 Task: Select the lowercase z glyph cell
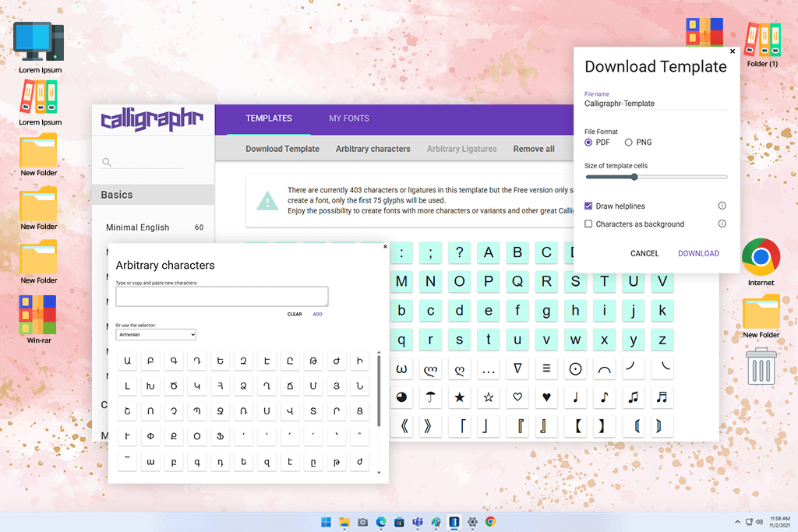pyautogui.click(x=662, y=340)
